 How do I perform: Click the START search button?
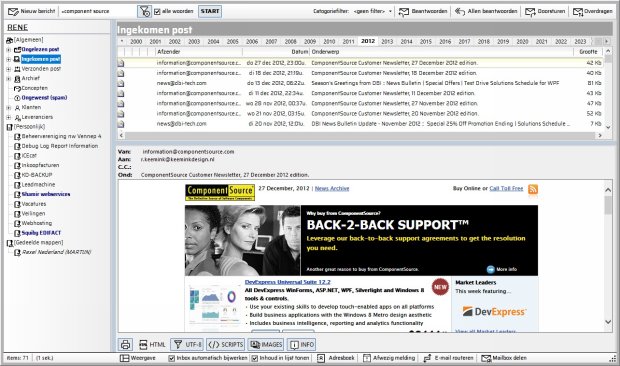[210, 11]
